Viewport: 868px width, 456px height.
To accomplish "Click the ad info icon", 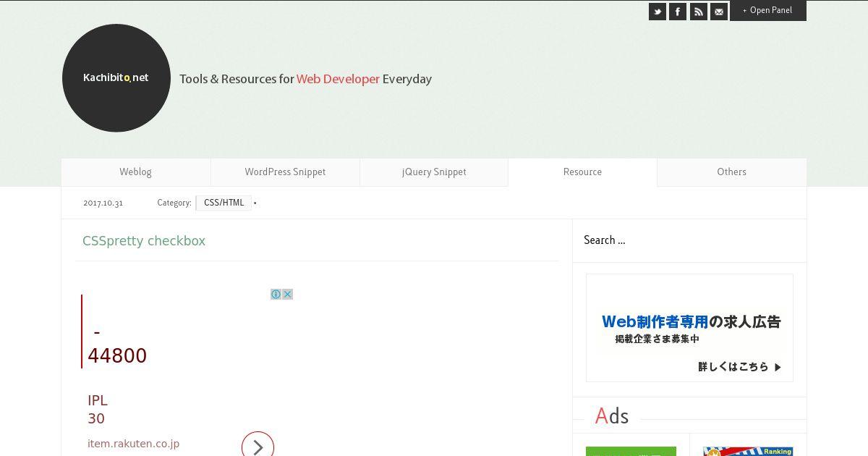I will (276, 294).
